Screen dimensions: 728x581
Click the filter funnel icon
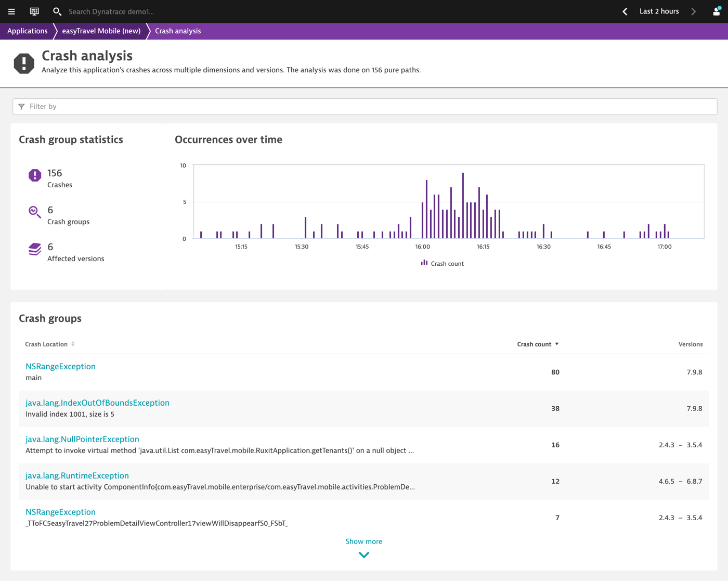pyautogui.click(x=21, y=107)
